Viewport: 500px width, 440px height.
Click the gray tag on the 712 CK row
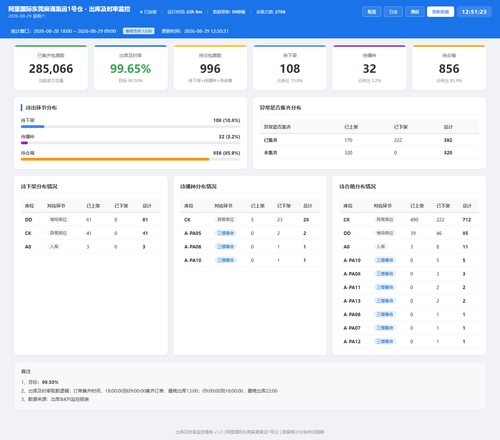385,219
